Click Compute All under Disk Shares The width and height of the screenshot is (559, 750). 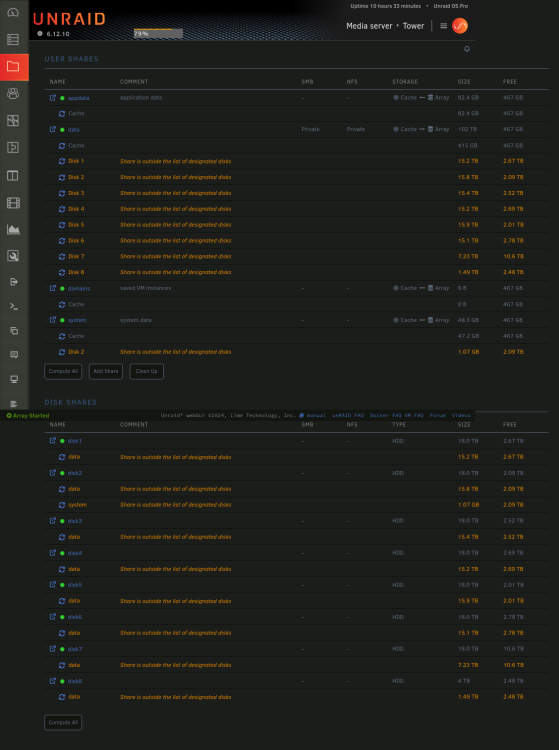[x=63, y=722]
